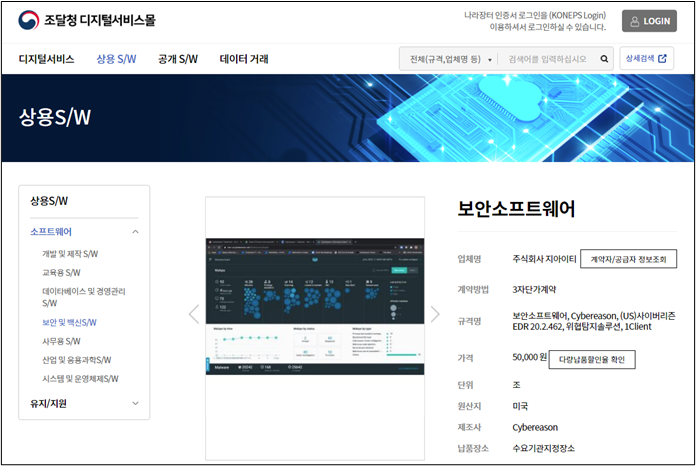Click the magnifier search icon
The width and height of the screenshot is (696, 466).
coord(604,59)
